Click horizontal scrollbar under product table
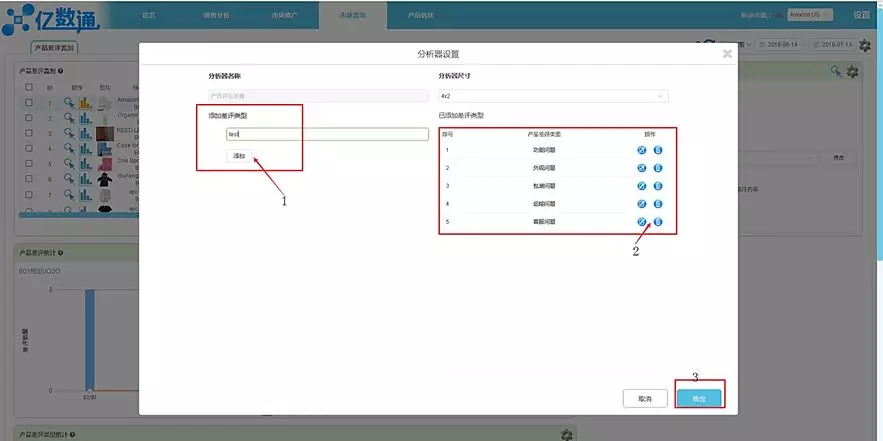This screenshot has width=883, height=441. coord(79,215)
